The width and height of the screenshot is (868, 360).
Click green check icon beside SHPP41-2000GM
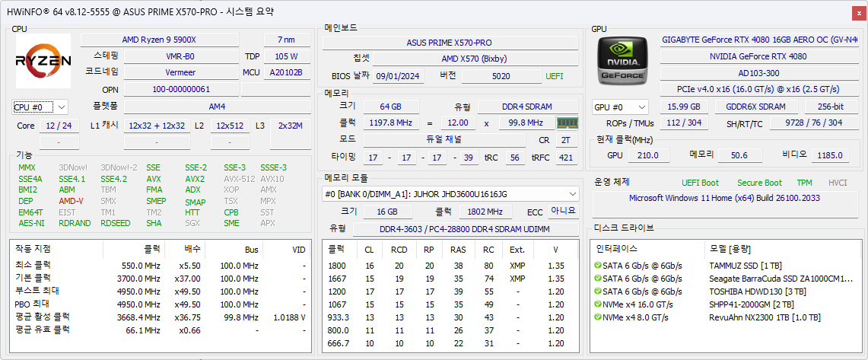pos(597,304)
